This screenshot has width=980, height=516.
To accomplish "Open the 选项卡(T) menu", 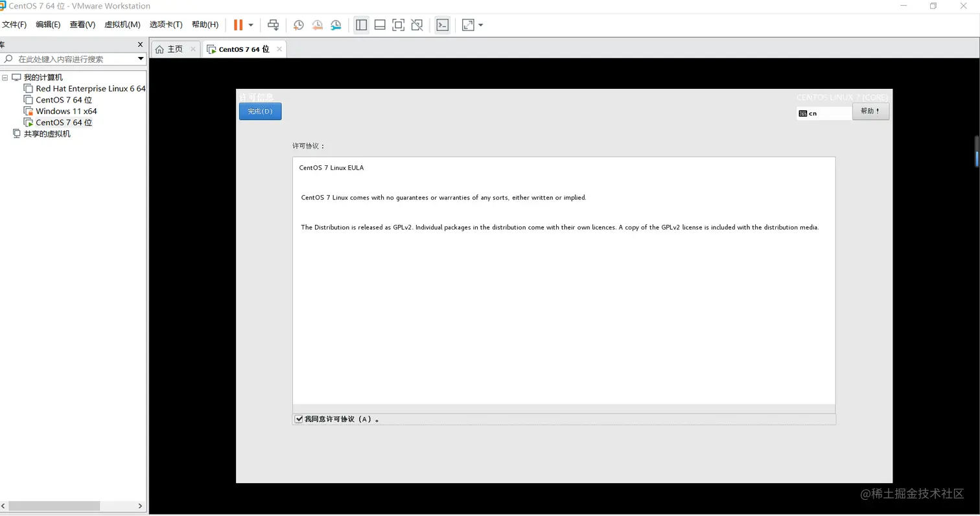I will [166, 25].
